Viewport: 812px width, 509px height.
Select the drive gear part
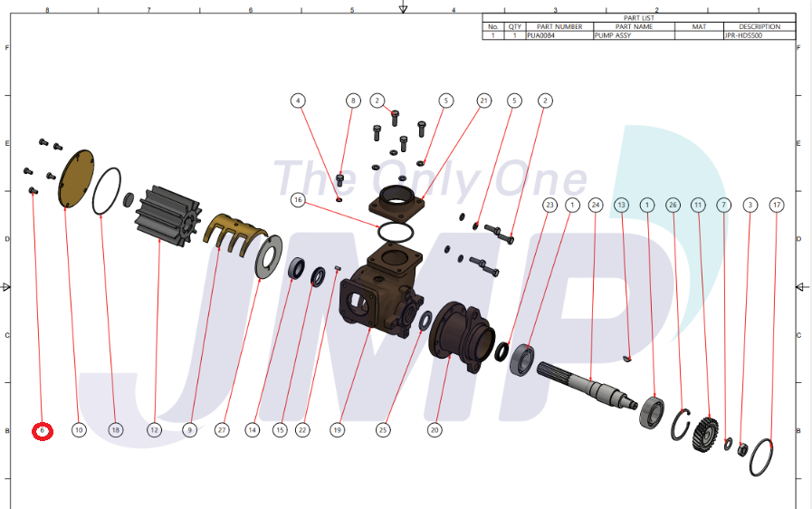coord(705,430)
